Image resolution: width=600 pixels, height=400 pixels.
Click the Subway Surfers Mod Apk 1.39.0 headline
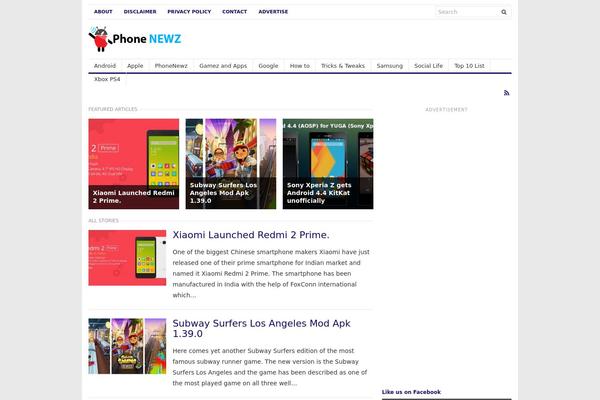(261, 328)
